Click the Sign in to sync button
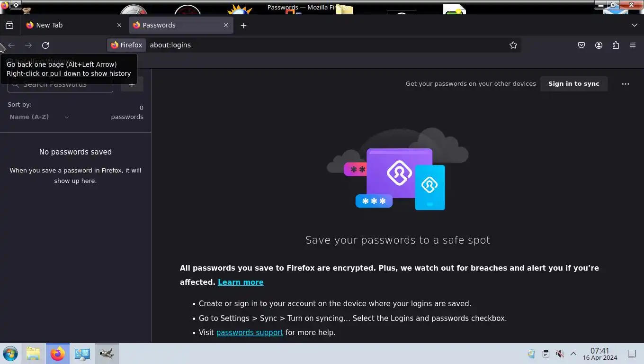 (574, 84)
